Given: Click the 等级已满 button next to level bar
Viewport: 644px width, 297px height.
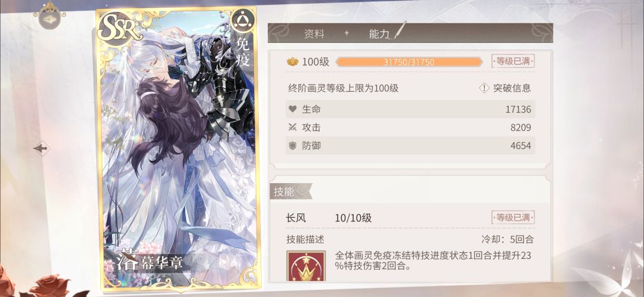Looking at the screenshot, I should tap(513, 61).
